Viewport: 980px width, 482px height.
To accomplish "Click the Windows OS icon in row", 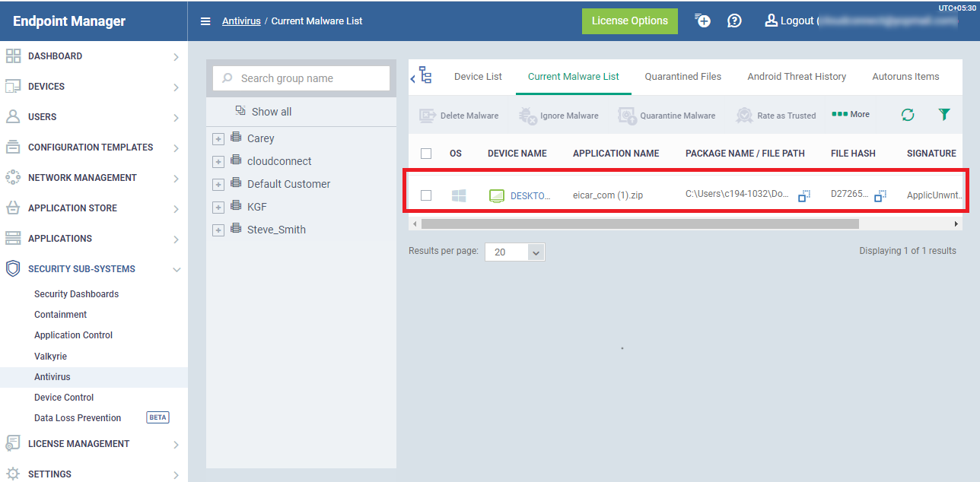I will (x=459, y=196).
